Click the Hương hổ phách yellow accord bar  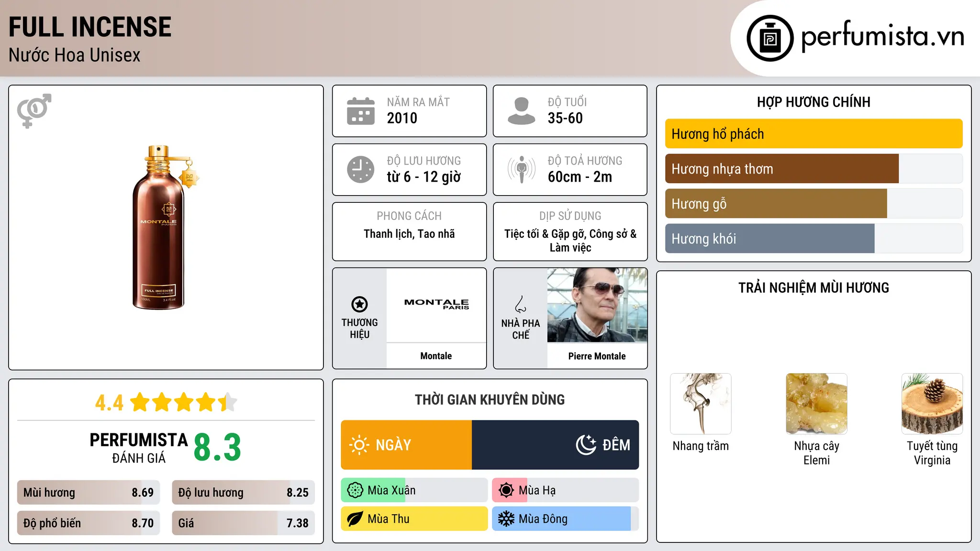tap(813, 134)
